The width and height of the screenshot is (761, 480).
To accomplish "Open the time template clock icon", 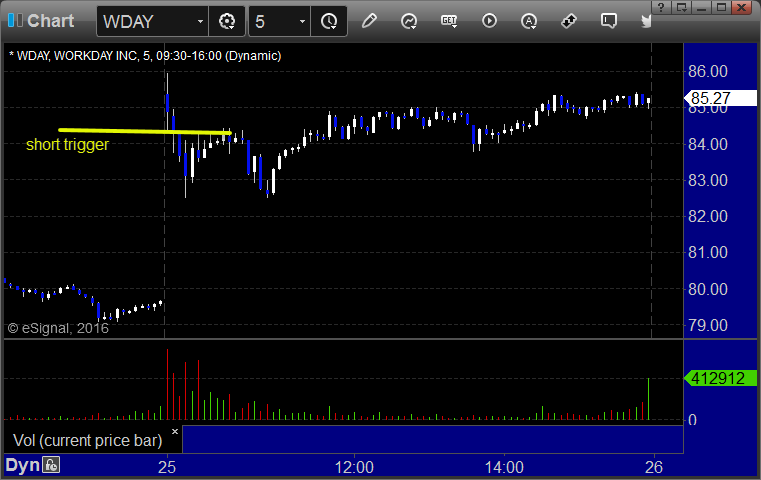I will coord(329,21).
